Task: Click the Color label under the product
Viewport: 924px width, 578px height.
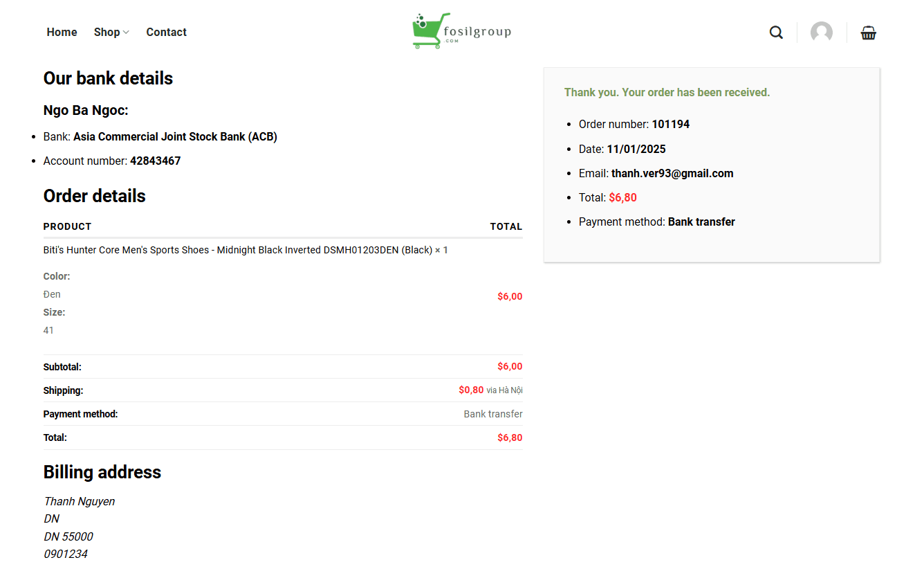Action: coord(57,276)
